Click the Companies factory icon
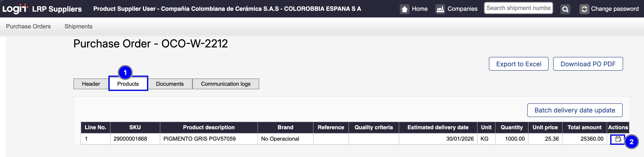The height and width of the screenshot is (157, 644). [x=440, y=9]
